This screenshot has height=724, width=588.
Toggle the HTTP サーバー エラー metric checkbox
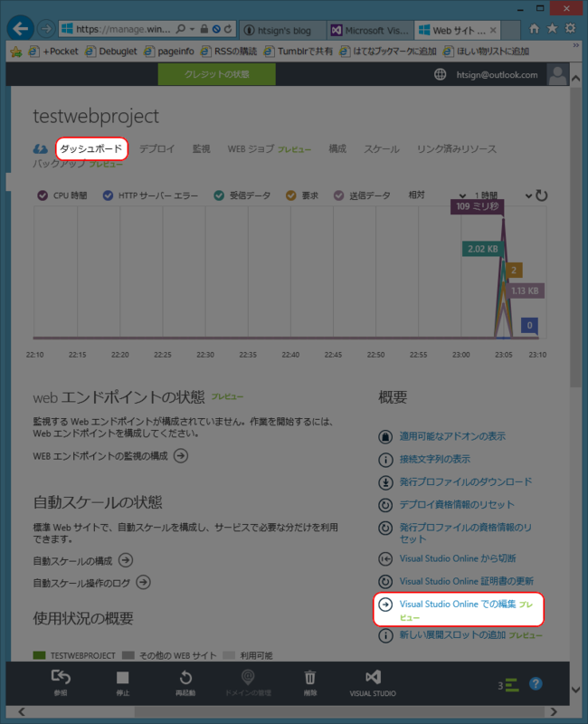(x=108, y=195)
